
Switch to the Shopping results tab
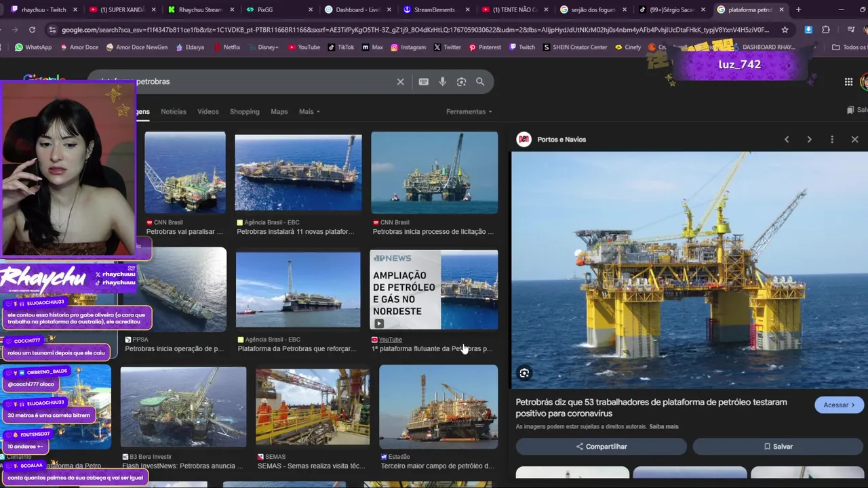[x=244, y=111]
